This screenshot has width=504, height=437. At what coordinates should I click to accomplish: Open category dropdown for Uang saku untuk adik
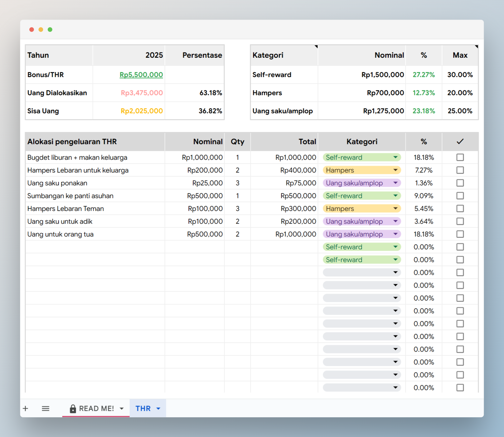[x=362, y=221]
